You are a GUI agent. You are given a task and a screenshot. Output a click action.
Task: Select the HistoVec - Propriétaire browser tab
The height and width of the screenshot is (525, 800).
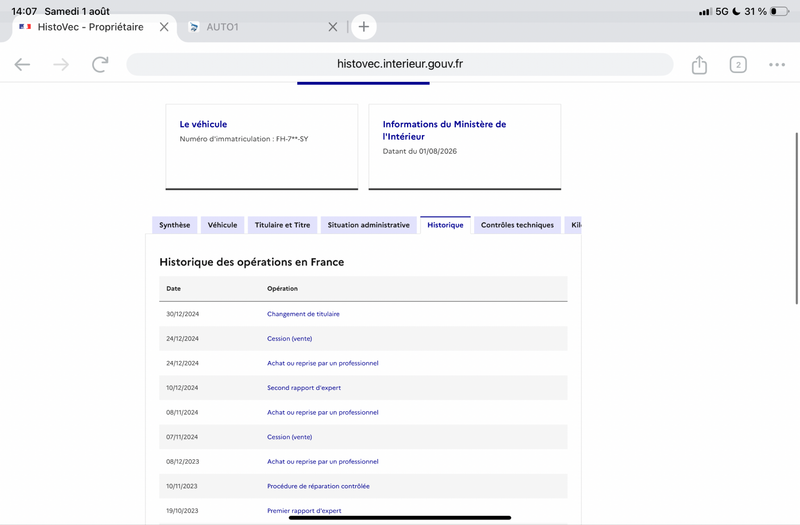click(x=90, y=27)
